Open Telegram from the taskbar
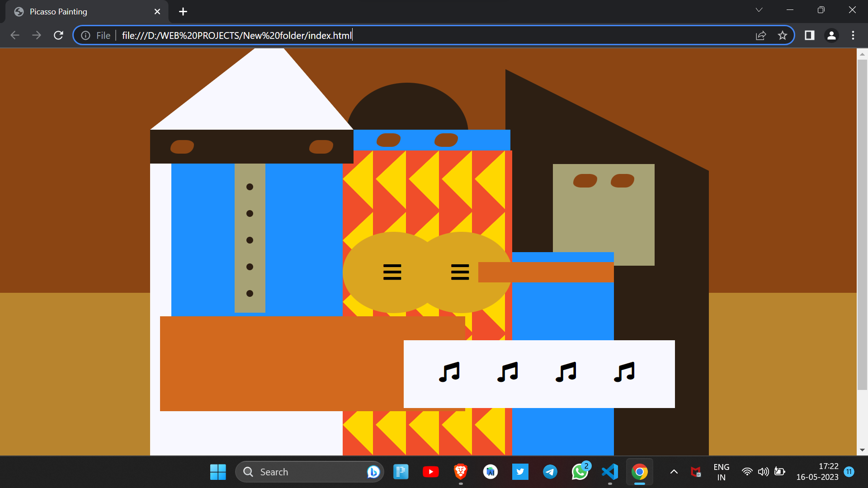 click(x=550, y=471)
